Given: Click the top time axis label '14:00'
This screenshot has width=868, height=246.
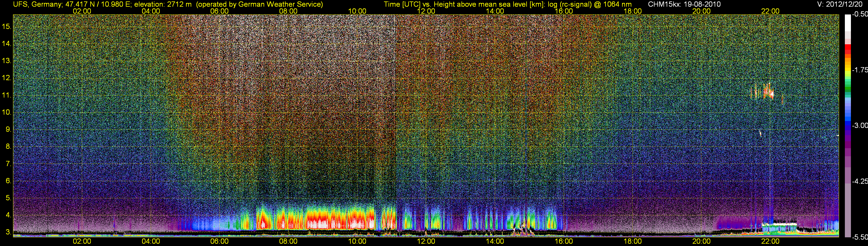Looking at the screenshot, I should pyautogui.click(x=495, y=11).
